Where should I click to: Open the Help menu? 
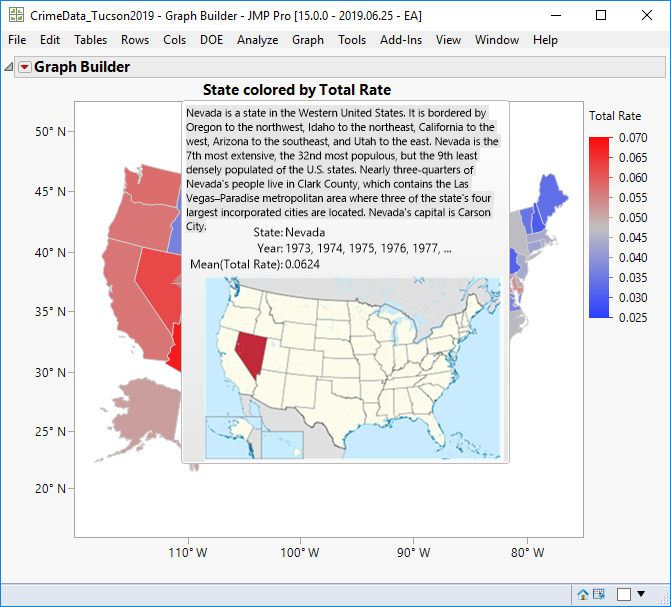(545, 40)
